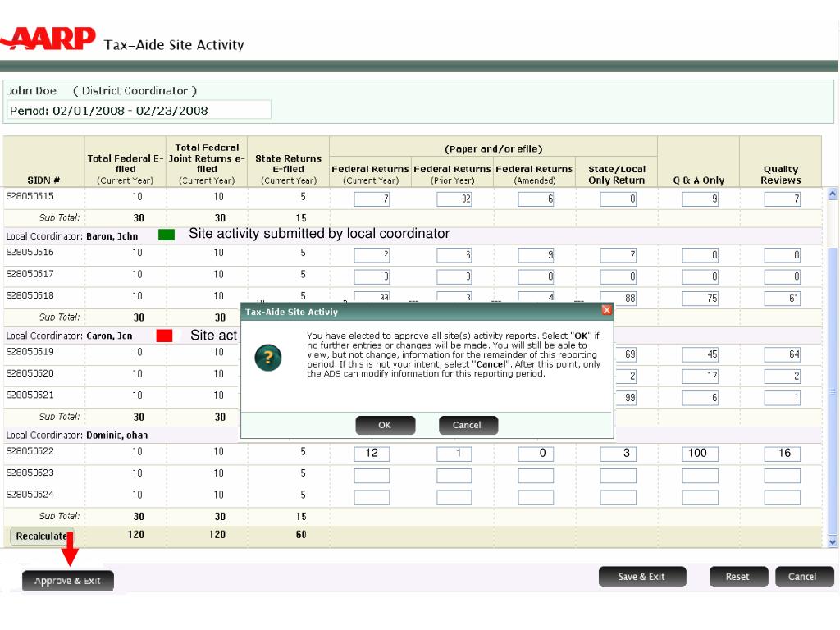Click the bottom-right Cancel button
Image resolution: width=840 pixels, height=630 pixels.
pyautogui.click(x=804, y=577)
